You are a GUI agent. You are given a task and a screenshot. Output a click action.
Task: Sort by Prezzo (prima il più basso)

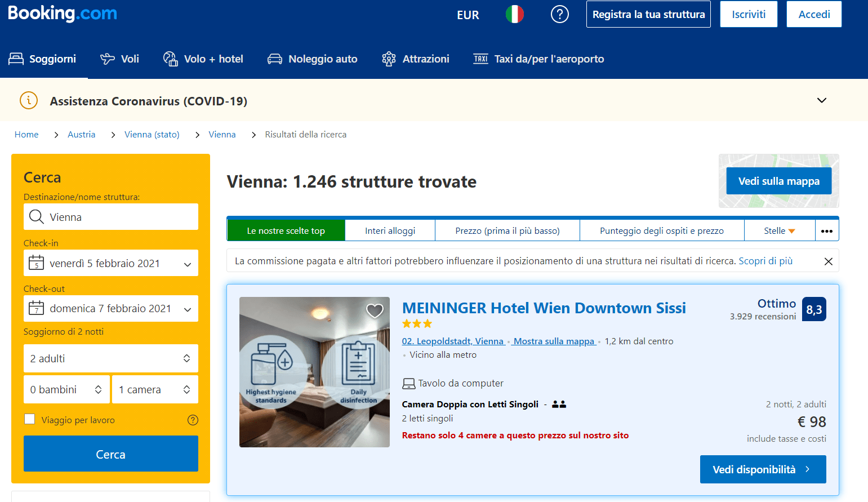[508, 230]
